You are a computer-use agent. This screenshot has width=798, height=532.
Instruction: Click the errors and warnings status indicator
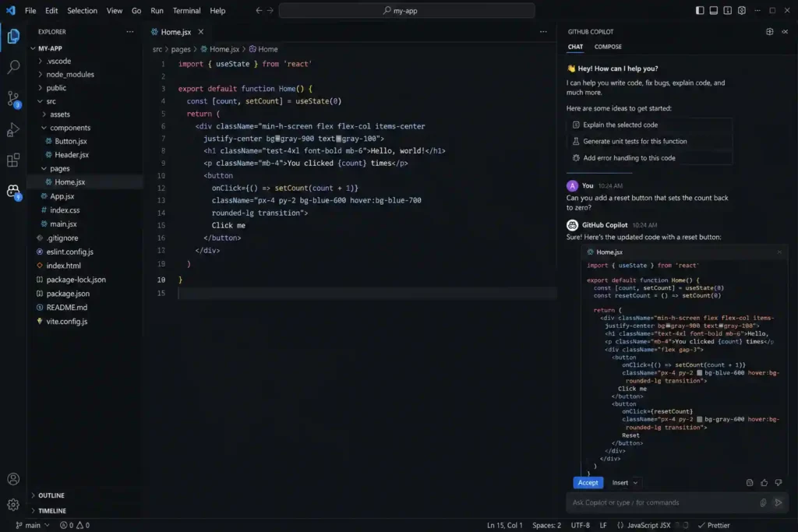click(75, 526)
